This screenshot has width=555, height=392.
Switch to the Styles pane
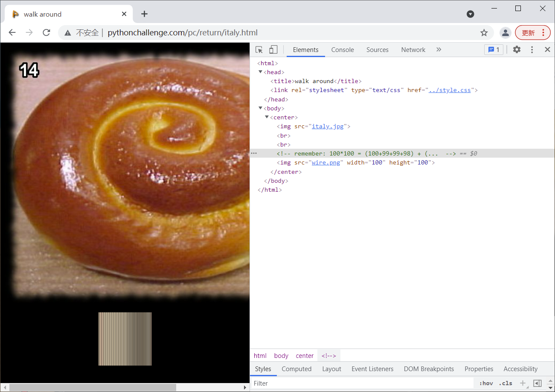coord(263,369)
